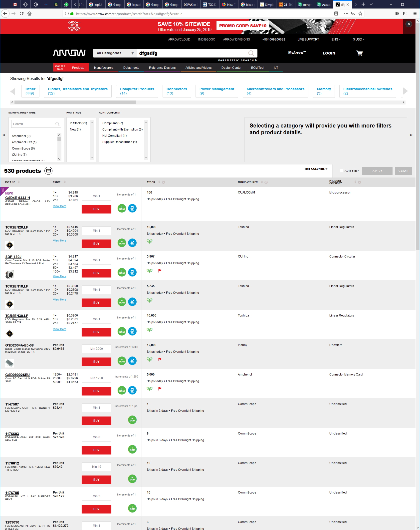Click LOGIN link
This screenshot has height=530, width=420.
point(329,53)
